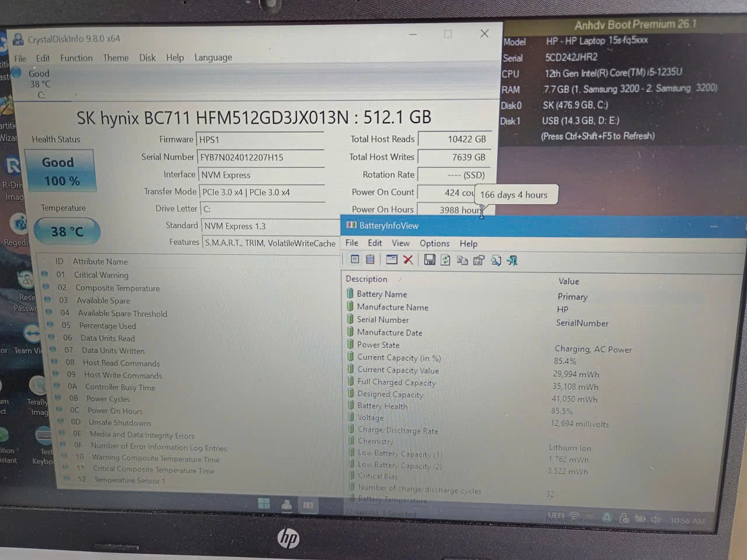Click the Rotation Rate value ---- (SSD)
Screen dimensions: 747x560
point(454,174)
